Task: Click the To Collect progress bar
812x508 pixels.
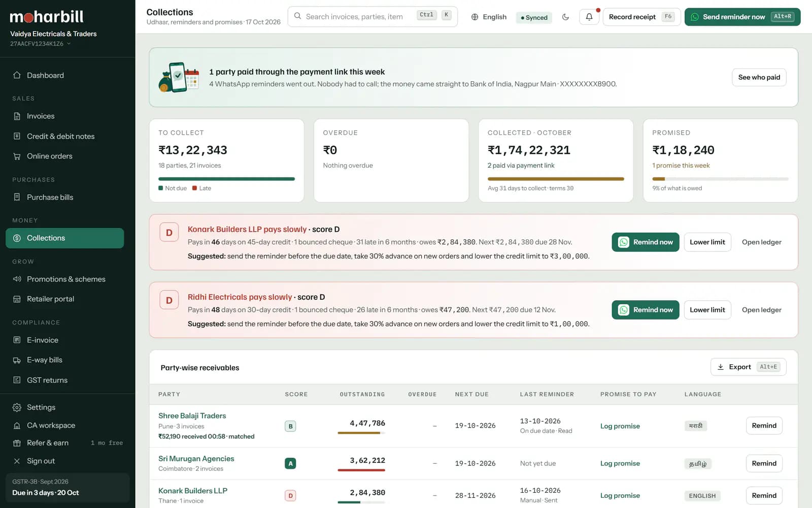Action: coord(226,179)
